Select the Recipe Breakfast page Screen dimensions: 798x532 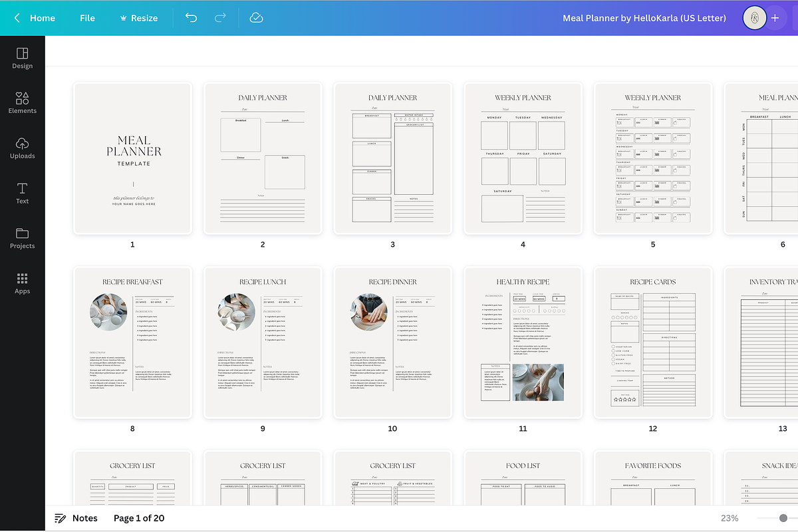click(x=132, y=342)
